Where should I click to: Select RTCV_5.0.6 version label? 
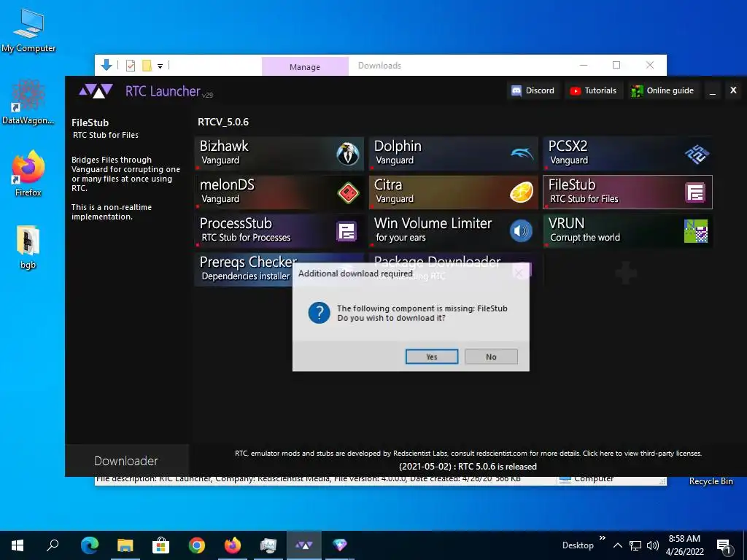click(223, 122)
